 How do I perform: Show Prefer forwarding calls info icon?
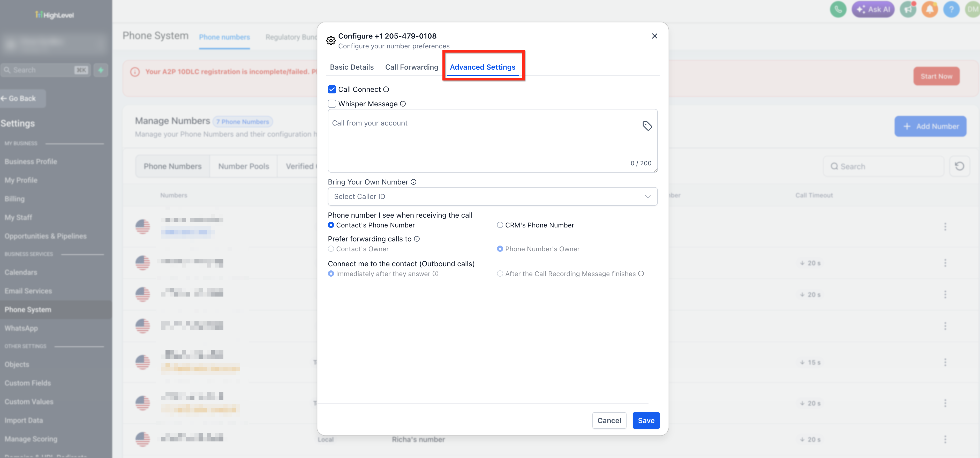tap(417, 239)
